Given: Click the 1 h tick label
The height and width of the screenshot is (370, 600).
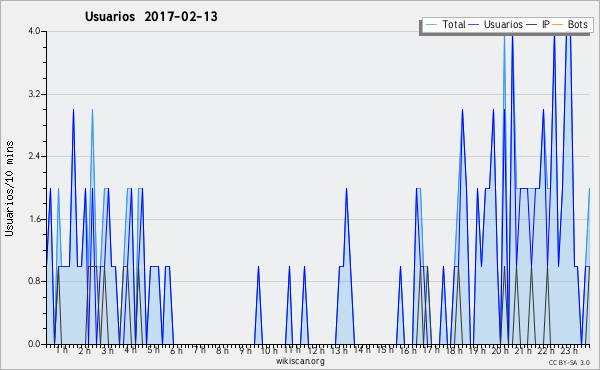Looking at the screenshot, I should [x=62, y=350].
